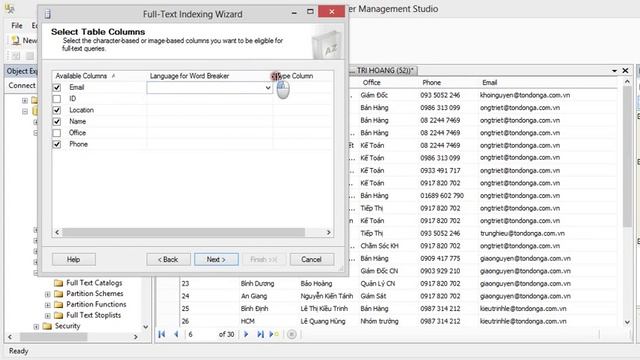Select the Lê Quang Hùng name cell
The image size is (640, 360).
pos(323,321)
